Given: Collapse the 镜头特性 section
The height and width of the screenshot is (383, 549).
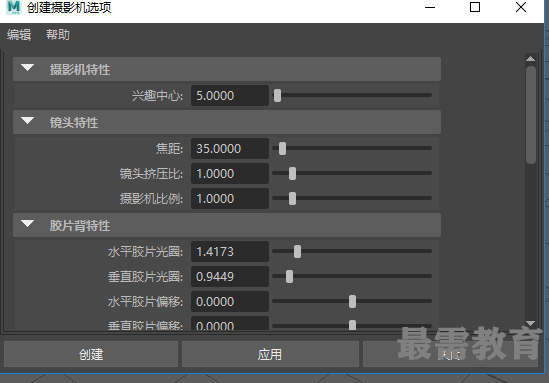Looking at the screenshot, I should tap(27, 121).
